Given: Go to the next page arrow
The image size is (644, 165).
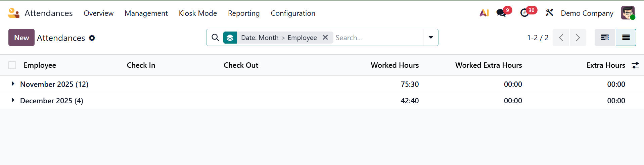Looking at the screenshot, I should coord(578,38).
